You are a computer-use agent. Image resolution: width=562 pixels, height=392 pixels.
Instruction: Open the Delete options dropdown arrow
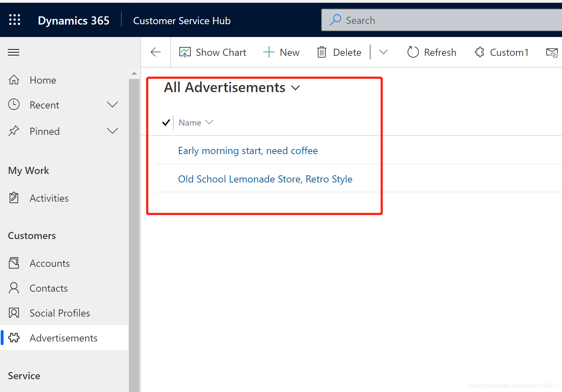383,52
